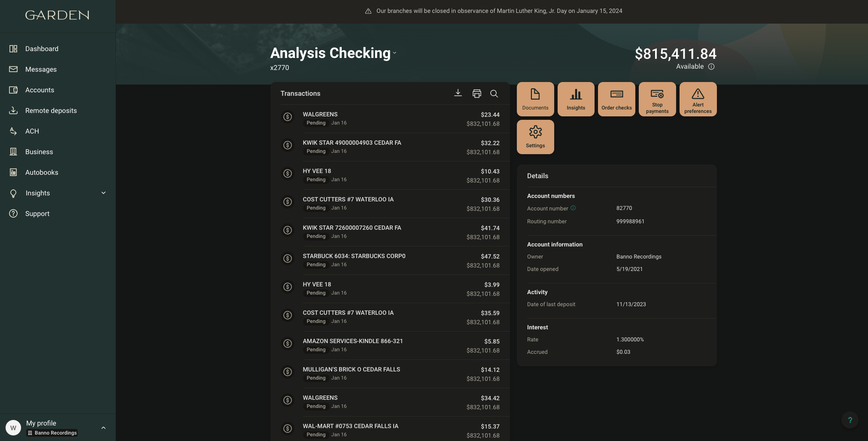
Task: Open the Documents tile
Action: [535, 99]
